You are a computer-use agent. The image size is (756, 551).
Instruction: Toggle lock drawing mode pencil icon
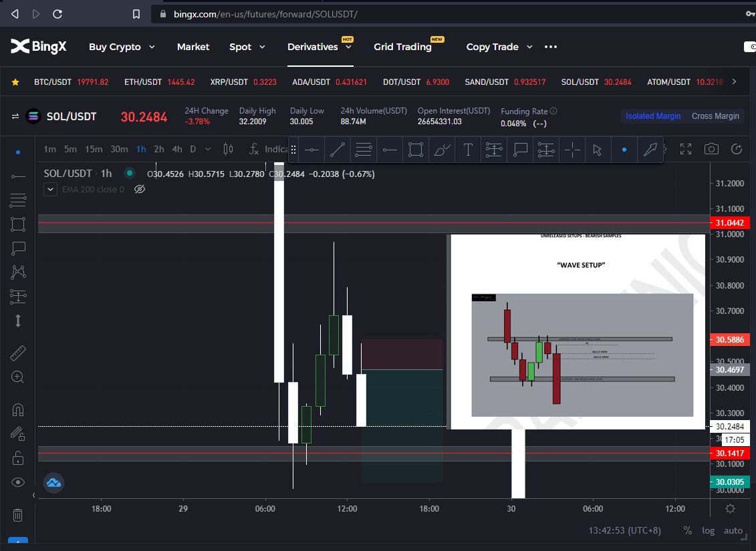tap(18, 434)
